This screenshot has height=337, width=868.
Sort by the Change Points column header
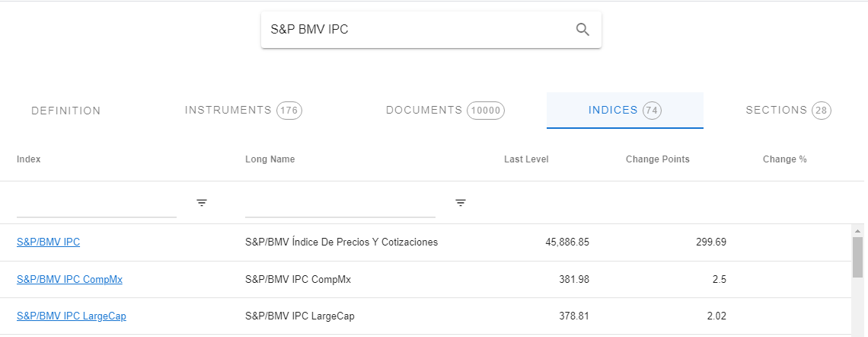pos(658,159)
